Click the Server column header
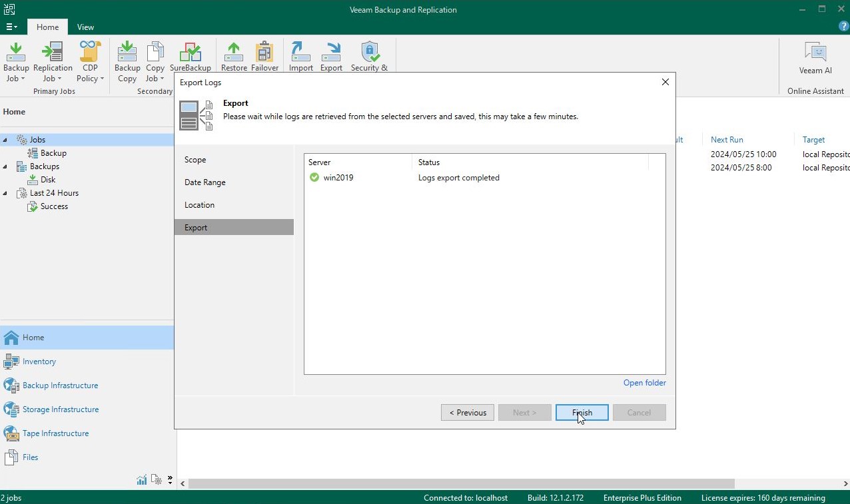Screen dimensions: 850x504 (x=358, y=162)
